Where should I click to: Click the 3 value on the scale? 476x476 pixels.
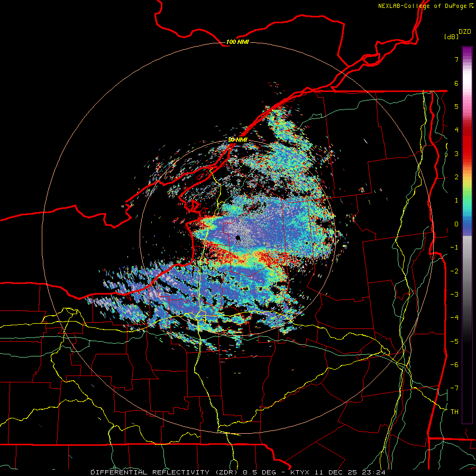coord(456,153)
